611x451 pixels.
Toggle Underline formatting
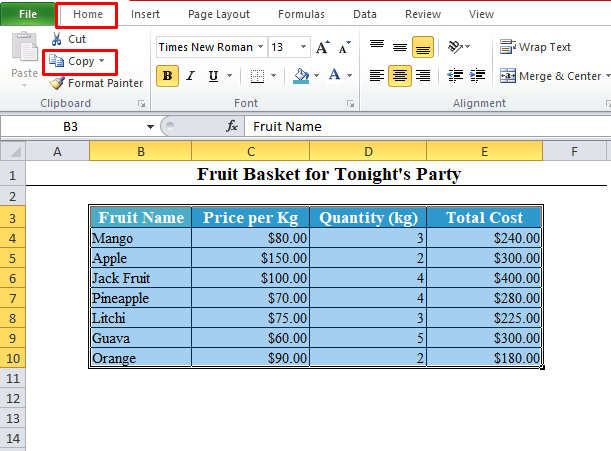(x=213, y=76)
